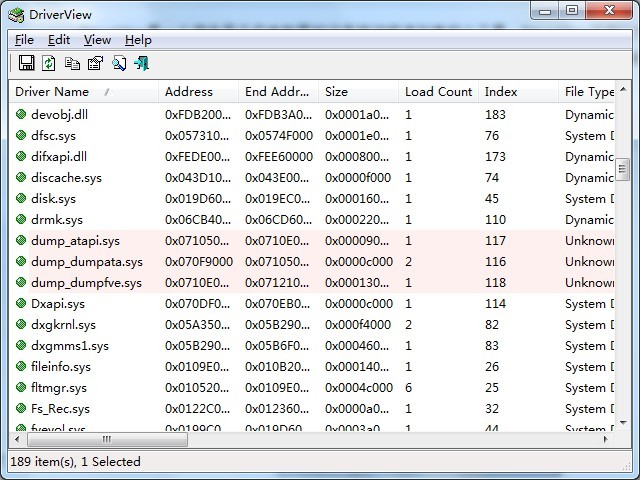Select the disk.sys driver row

pyautogui.click(x=53, y=199)
